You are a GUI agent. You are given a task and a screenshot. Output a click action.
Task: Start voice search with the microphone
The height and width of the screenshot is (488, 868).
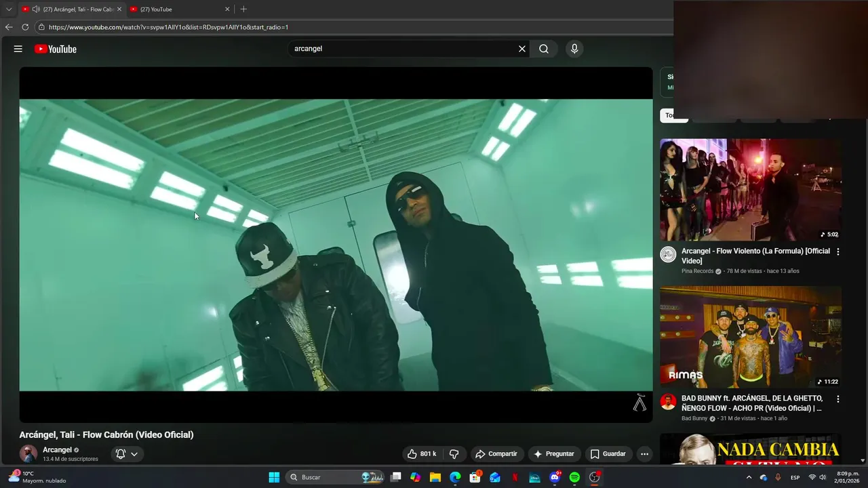pyautogui.click(x=574, y=49)
